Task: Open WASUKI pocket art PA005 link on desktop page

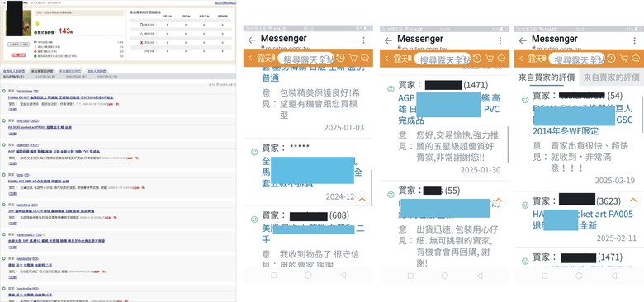Action: [40, 127]
